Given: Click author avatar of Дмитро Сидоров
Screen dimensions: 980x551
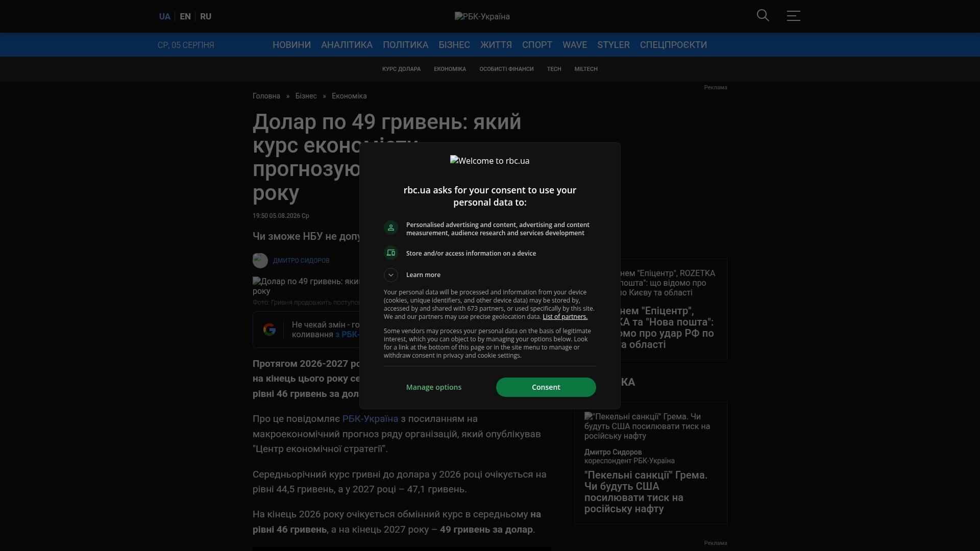Looking at the screenshot, I should click(x=260, y=261).
